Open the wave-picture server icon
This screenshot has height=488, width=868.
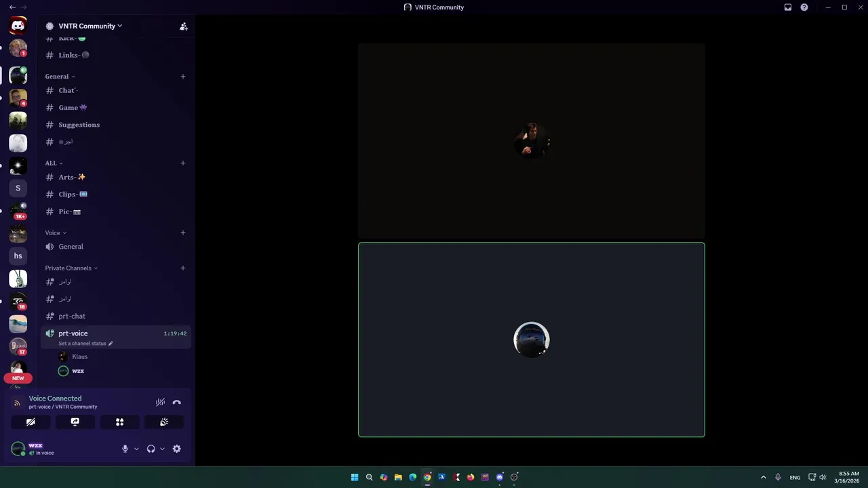click(x=18, y=324)
